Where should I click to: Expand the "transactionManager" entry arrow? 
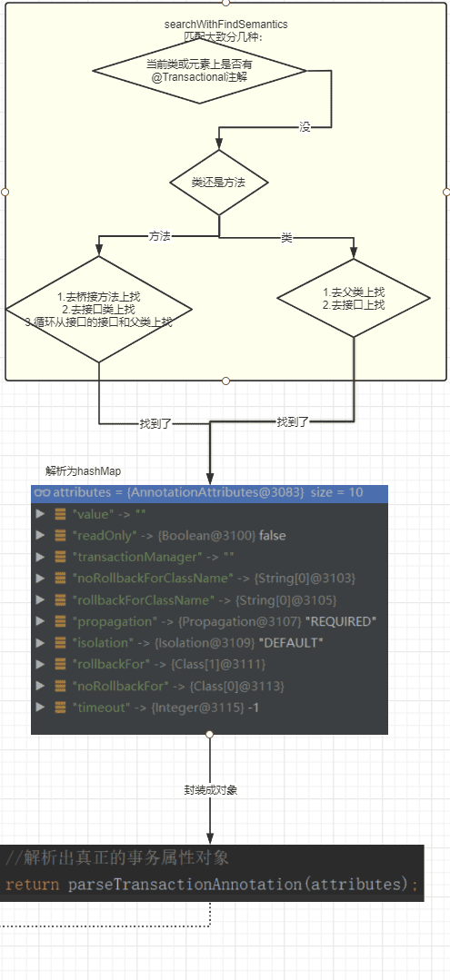(41, 557)
